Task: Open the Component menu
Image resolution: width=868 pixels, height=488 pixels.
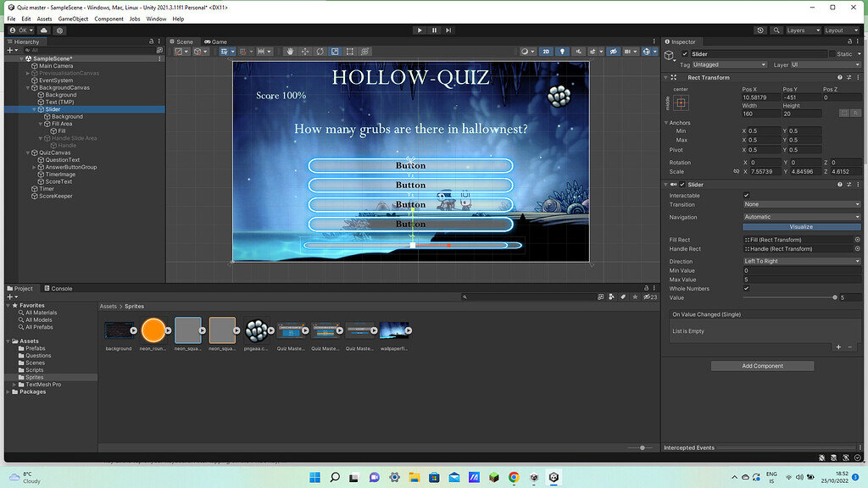Action: coord(108,19)
